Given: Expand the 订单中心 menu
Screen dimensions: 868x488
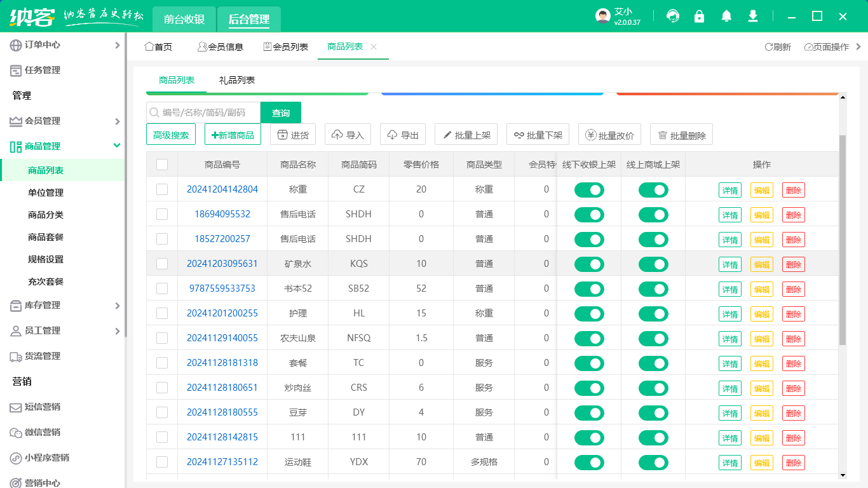Looking at the screenshot, I should pos(117,45).
